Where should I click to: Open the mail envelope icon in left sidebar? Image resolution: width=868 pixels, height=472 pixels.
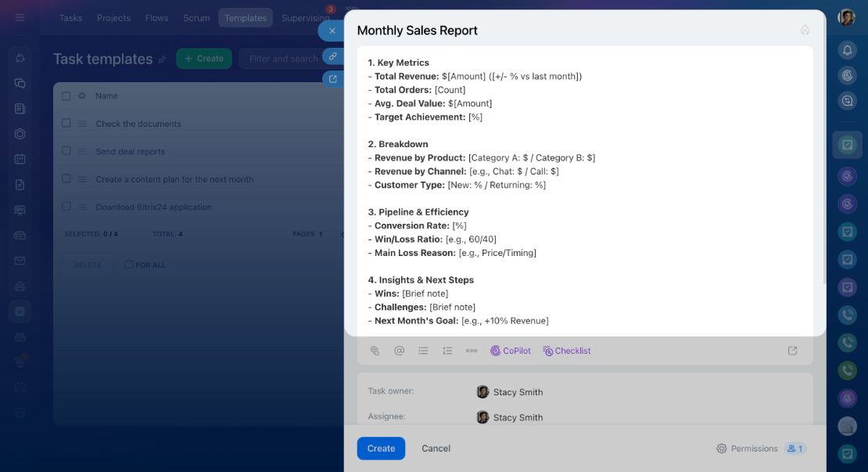click(x=20, y=261)
